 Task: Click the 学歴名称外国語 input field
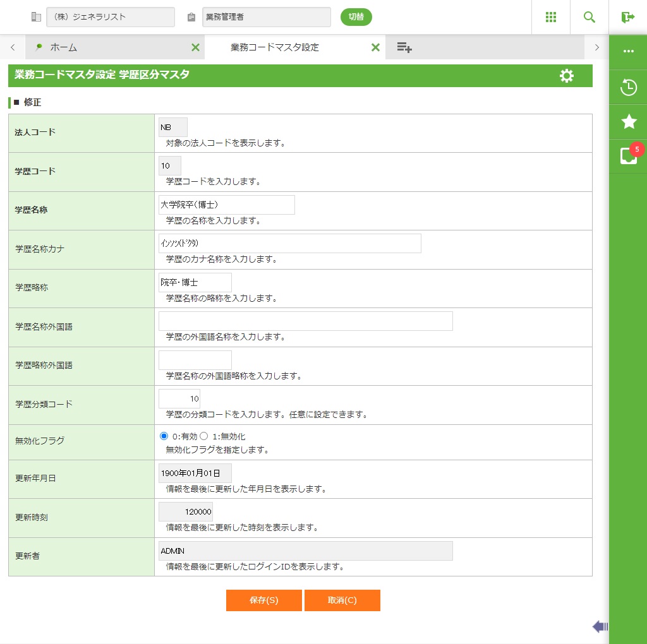point(305,321)
